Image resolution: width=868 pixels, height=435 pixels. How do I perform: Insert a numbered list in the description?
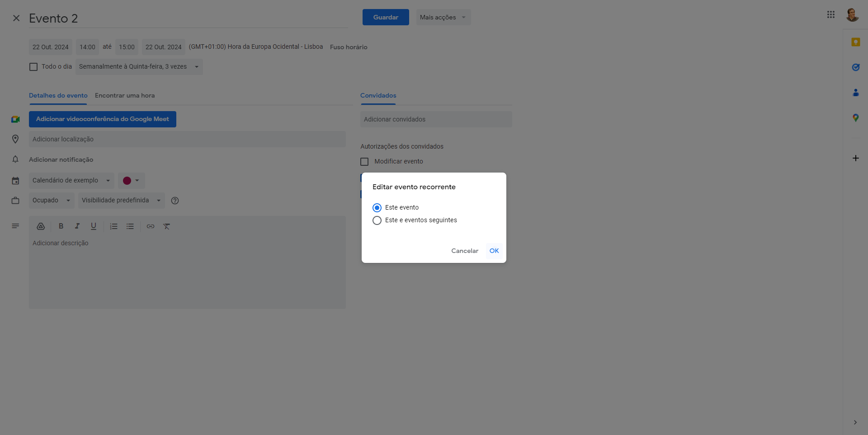coord(114,226)
